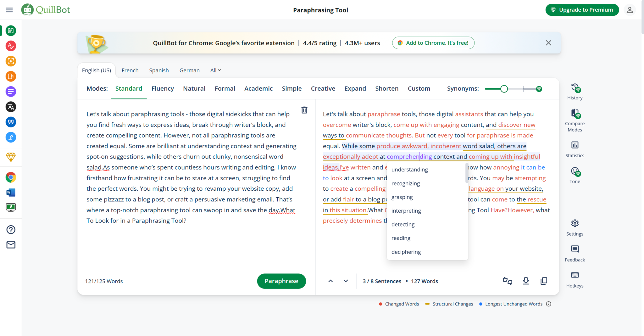
Task: Click Upgrade to Premium button
Action: (x=582, y=10)
